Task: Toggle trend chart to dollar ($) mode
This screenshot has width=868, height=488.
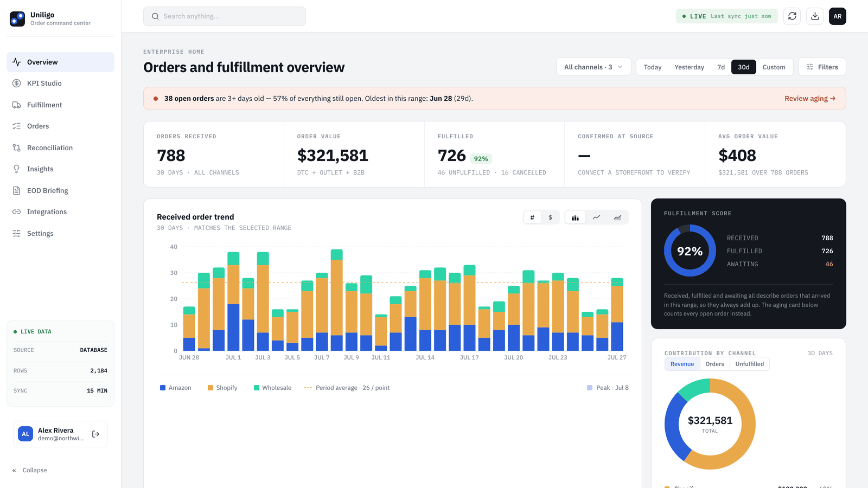Action: point(550,217)
